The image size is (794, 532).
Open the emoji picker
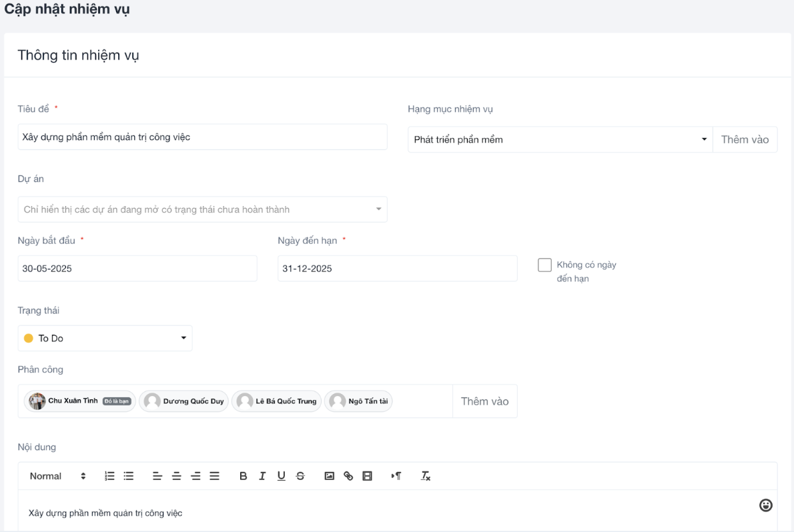[x=766, y=506]
